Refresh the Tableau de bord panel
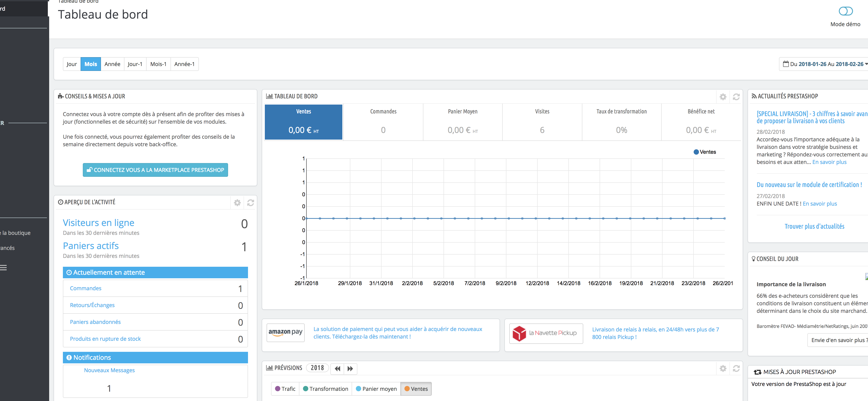The height and width of the screenshot is (401, 868). click(736, 97)
